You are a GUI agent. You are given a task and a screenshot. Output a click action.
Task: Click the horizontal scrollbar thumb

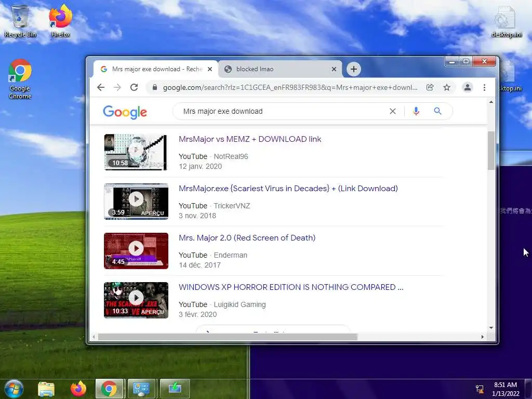click(228, 337)
